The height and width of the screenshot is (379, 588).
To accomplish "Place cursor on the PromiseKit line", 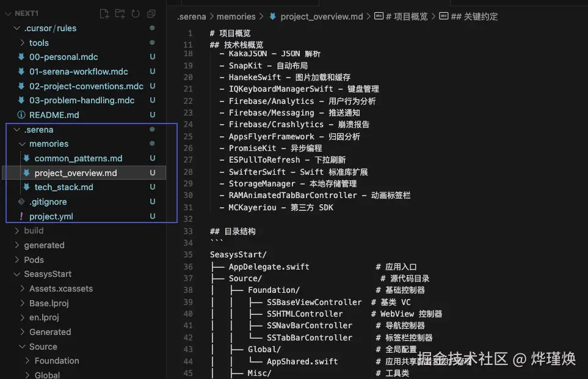I will (270, 148).
